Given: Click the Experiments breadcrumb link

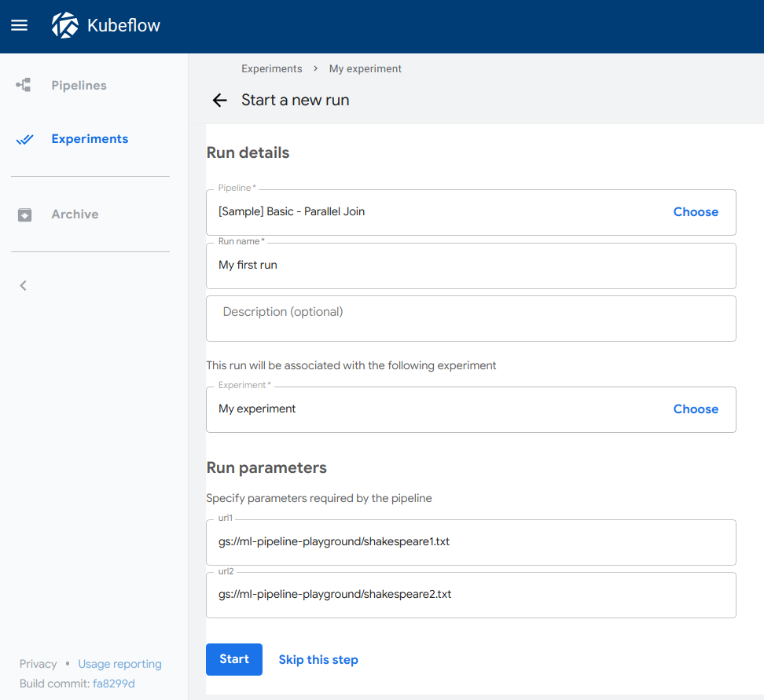Looking at the screenshot, I should 272,69.
